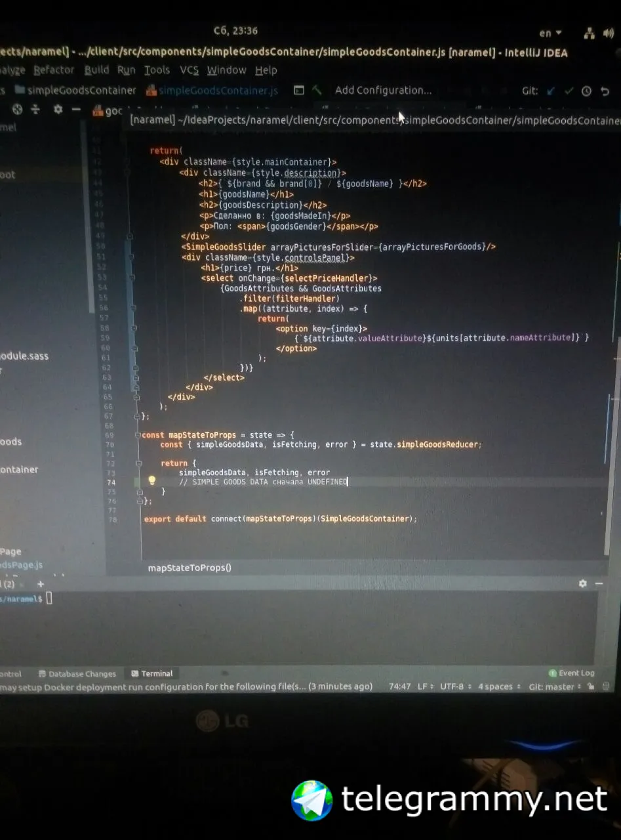The width and height of the screenshot is (621, 840).
Task: Click the rightmost status bar icon after the lock
Action: point(606,686)
